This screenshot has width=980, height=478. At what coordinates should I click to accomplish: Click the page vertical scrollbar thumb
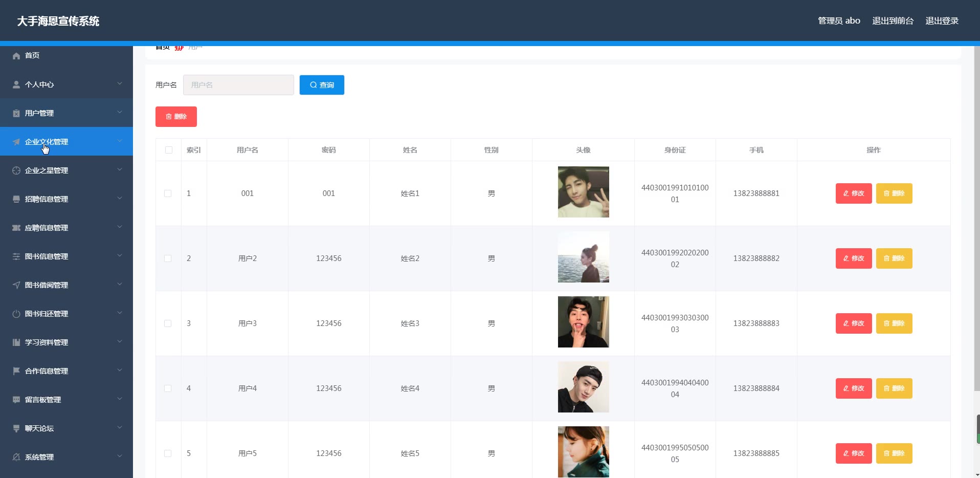[x=977, y=219]
